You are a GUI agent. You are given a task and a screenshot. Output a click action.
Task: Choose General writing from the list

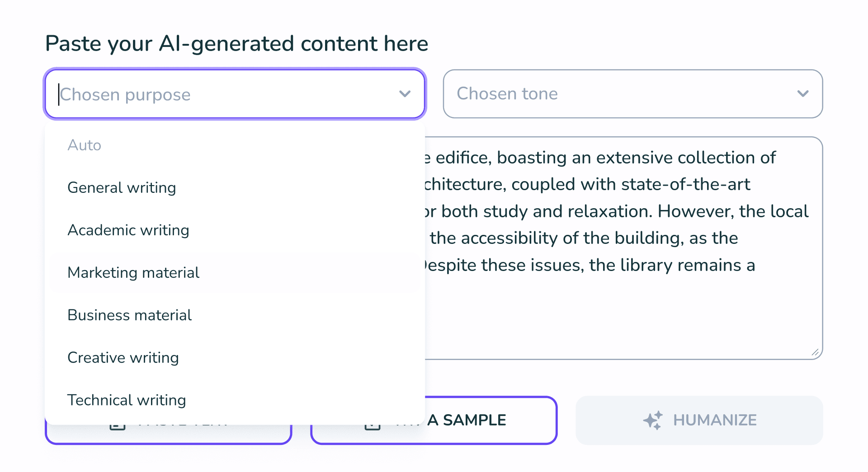click(x=122, y=188)
